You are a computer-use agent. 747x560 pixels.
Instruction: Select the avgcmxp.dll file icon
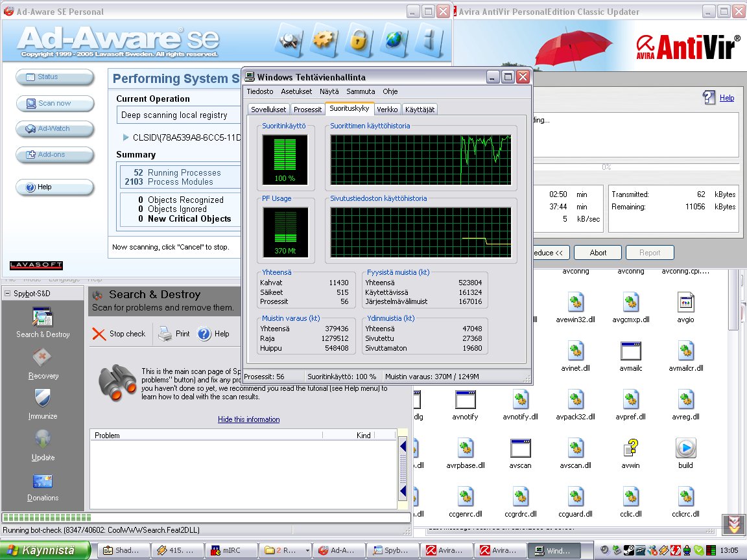point(631,302)
